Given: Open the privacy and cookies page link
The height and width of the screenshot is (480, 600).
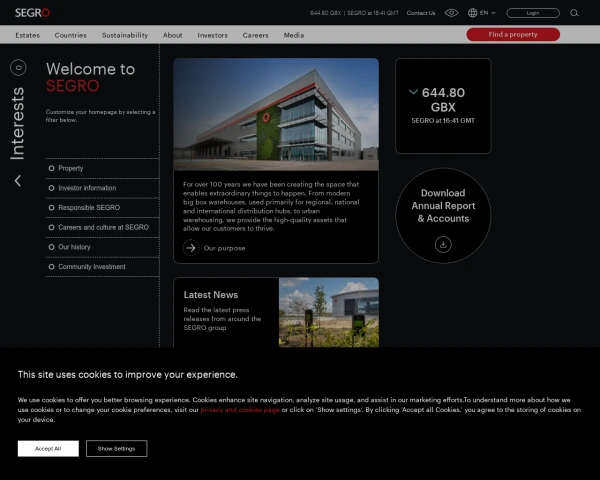Looking at the screenshot, I should 240,410.
